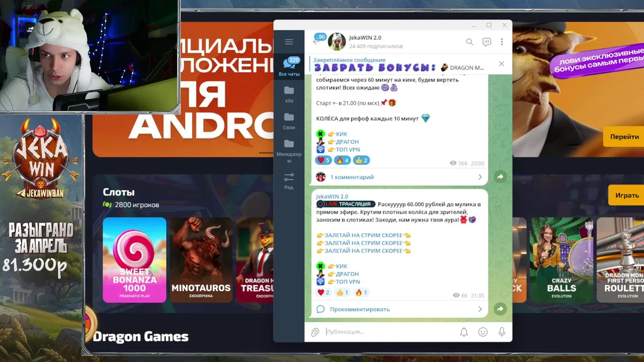Screen dimensions: 644x362
Task: Toggle heart reaction with count 2
Action: [324, 292]
